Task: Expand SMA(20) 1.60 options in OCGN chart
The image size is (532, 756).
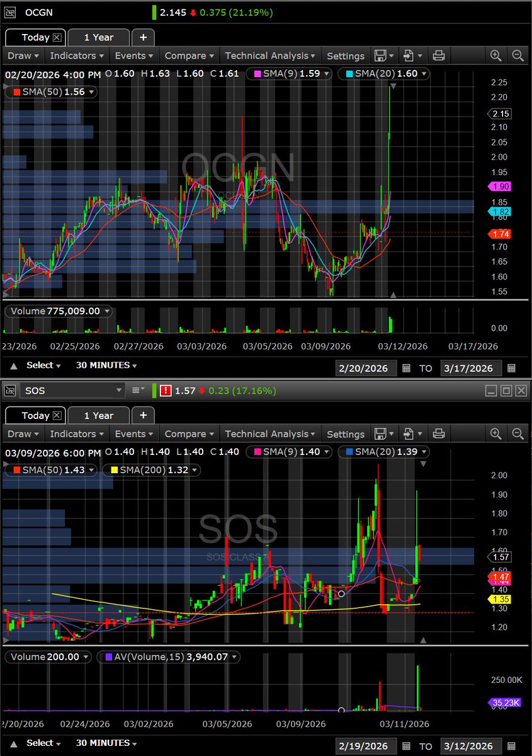Action: click(x=422, y=74)
